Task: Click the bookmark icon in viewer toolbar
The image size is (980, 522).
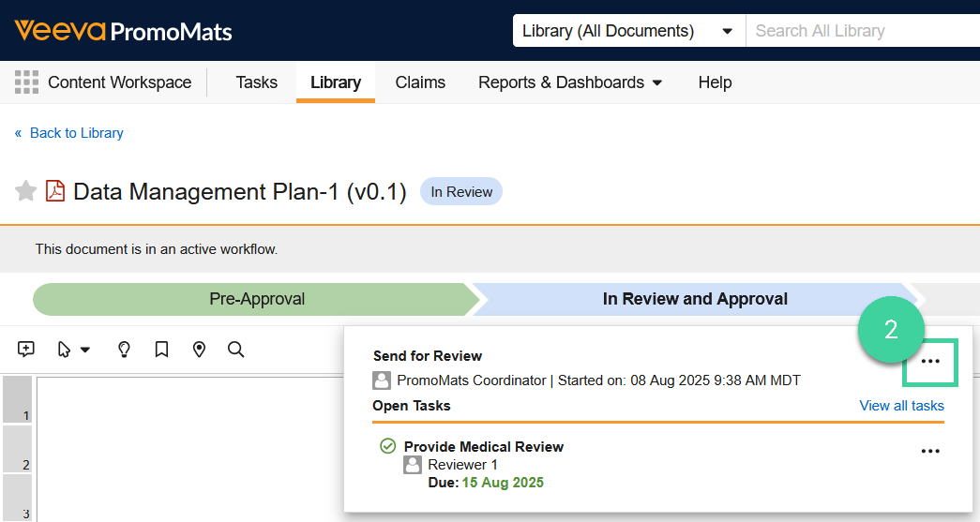Action: 161,350
